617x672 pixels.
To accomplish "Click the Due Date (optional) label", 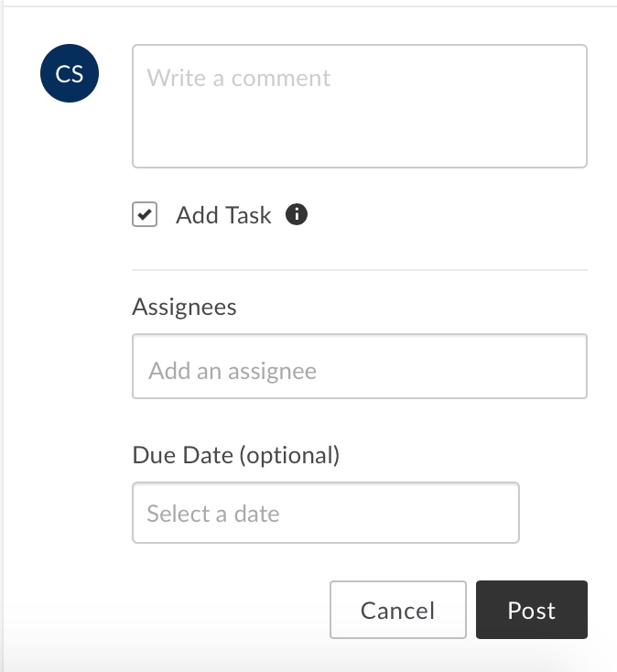I will click(x=235, y=455).
